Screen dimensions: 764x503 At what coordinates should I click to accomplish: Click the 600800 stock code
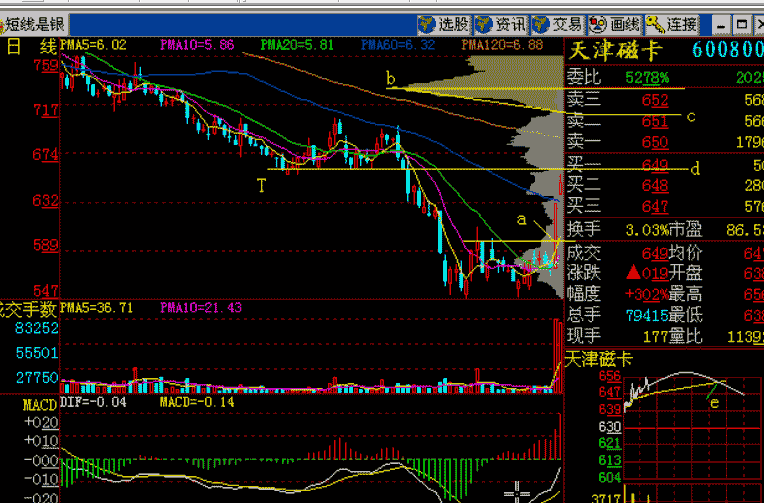click(x=726, y=51)
